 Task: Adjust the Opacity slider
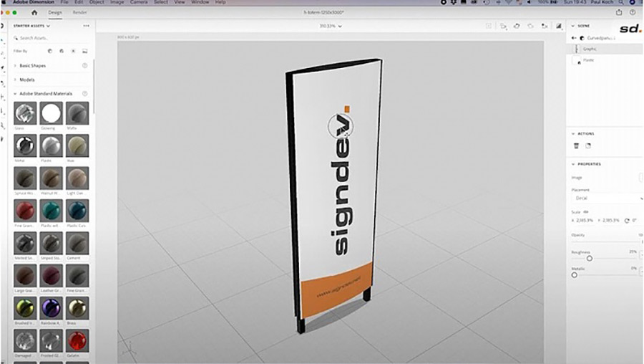point(606,242)
